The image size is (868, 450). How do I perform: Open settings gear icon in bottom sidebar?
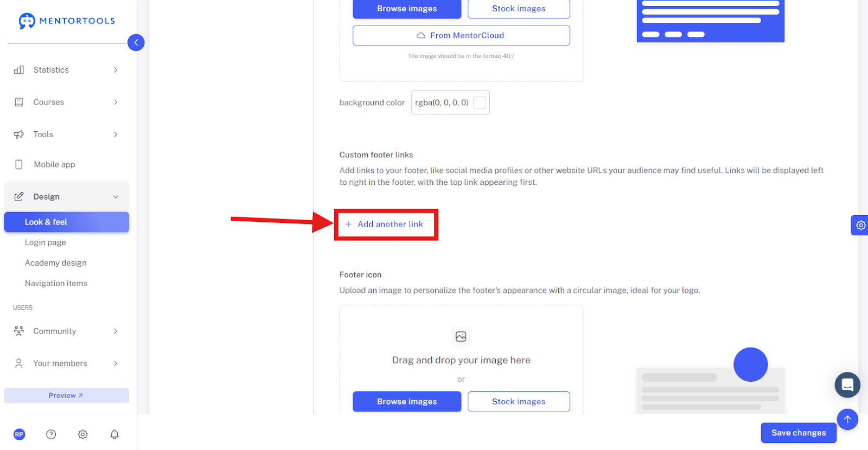point(82,434)
